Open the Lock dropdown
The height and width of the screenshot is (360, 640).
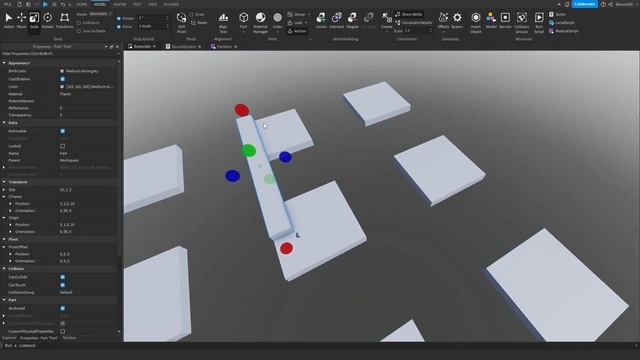coord(298,22)
